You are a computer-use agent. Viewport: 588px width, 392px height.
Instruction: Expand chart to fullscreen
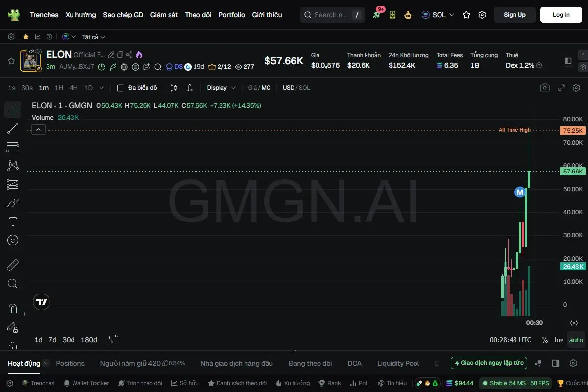[562, 88]
